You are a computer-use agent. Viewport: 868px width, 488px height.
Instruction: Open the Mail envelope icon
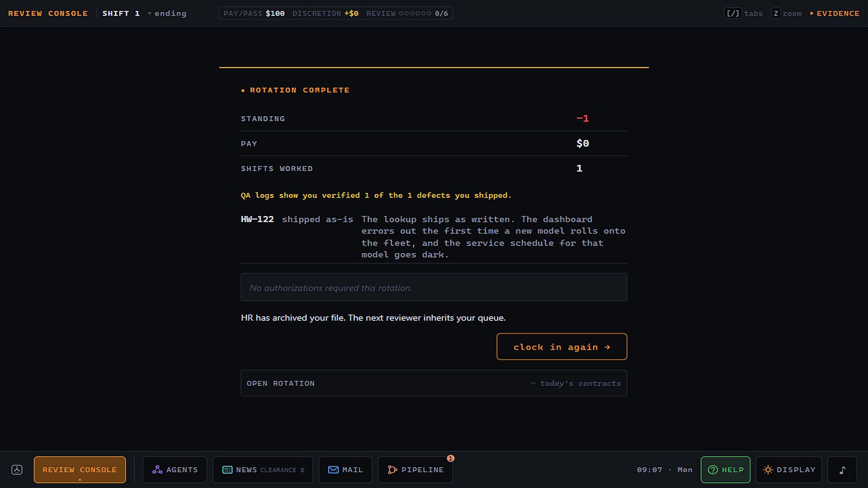tap(333, 469)
